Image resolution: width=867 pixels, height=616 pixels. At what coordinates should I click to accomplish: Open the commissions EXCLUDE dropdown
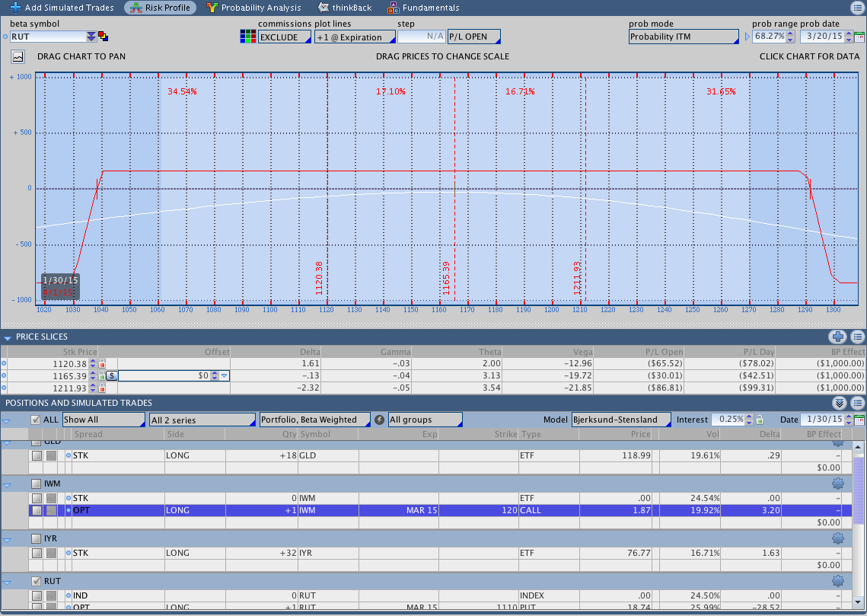tap(284, 37)
